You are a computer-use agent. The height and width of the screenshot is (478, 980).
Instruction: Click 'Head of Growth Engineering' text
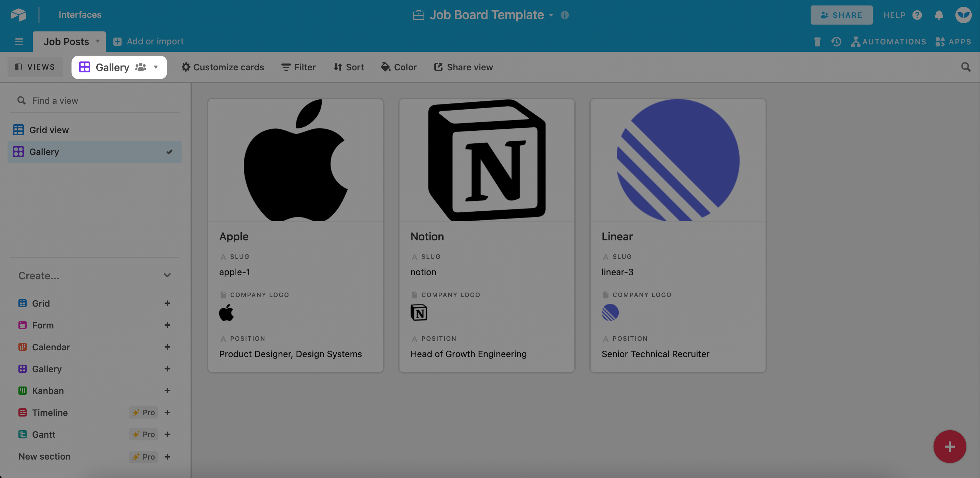[x=468, y=354]
